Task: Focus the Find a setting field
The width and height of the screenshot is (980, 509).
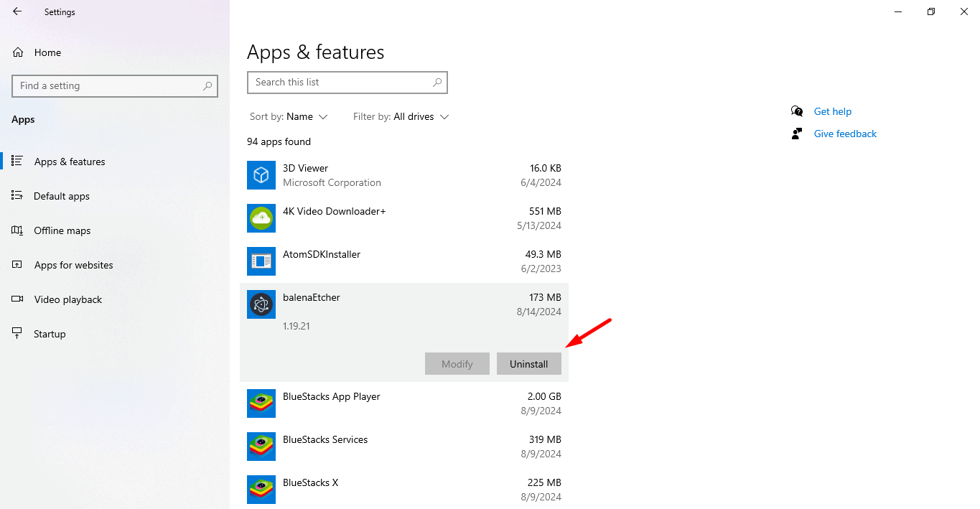Action: [115, 85]
